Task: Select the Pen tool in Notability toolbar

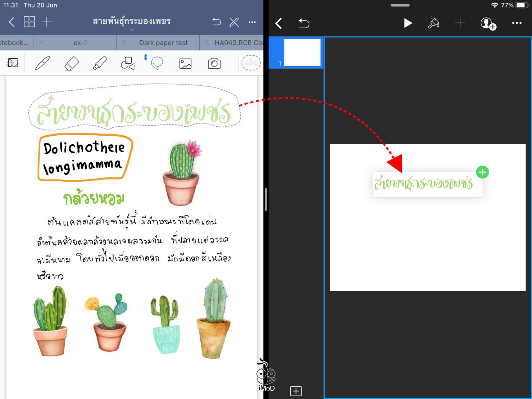Action: click(42, 63)
